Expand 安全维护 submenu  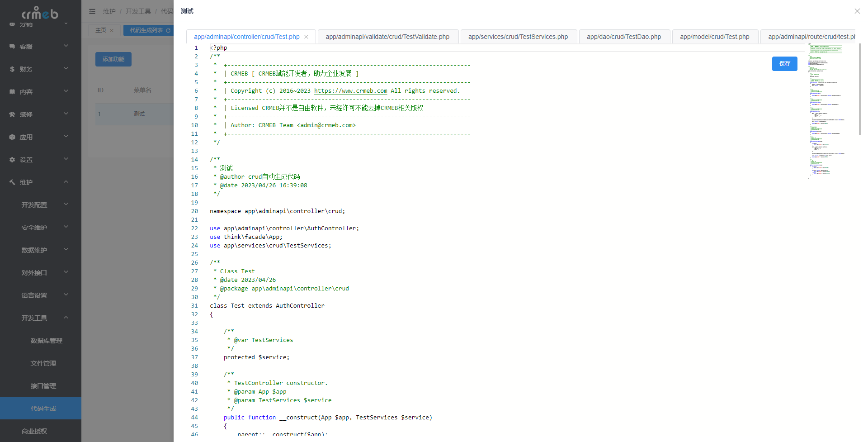click(41, 227)
